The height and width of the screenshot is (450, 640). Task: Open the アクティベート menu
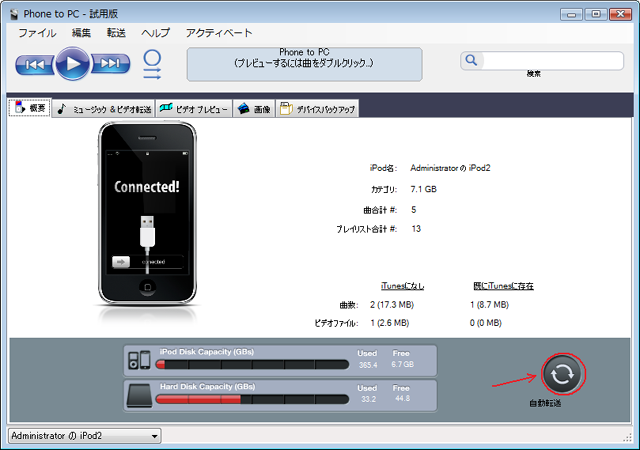click(x=219, y=33)
